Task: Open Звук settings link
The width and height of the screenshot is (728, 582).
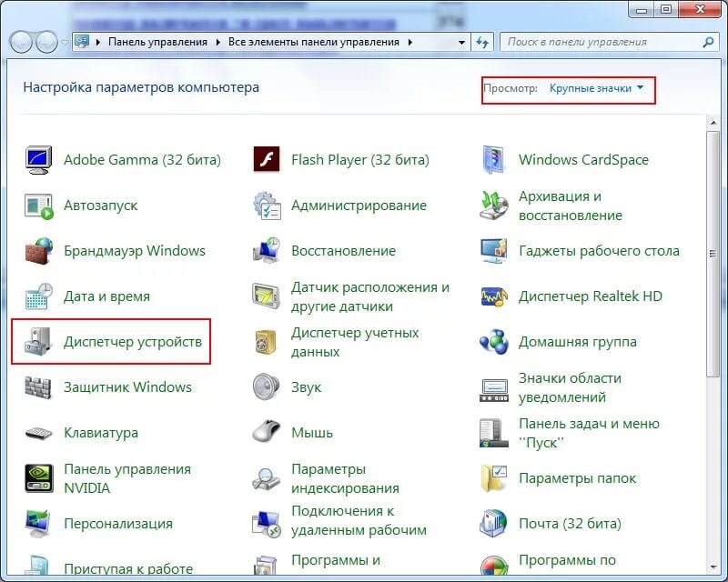Action: click(307, 387)
